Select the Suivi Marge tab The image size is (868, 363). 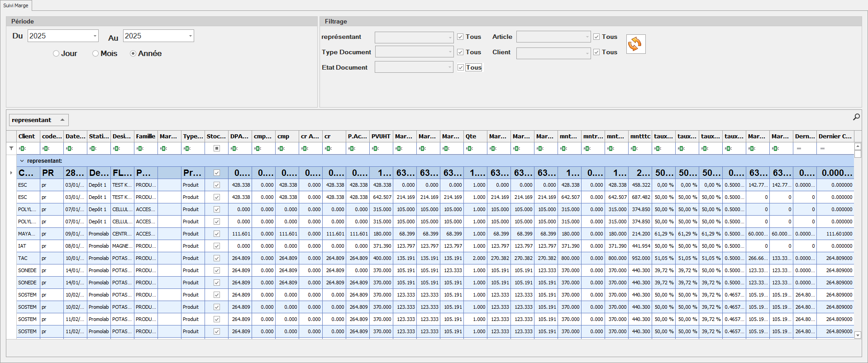(x=16, y=5)
